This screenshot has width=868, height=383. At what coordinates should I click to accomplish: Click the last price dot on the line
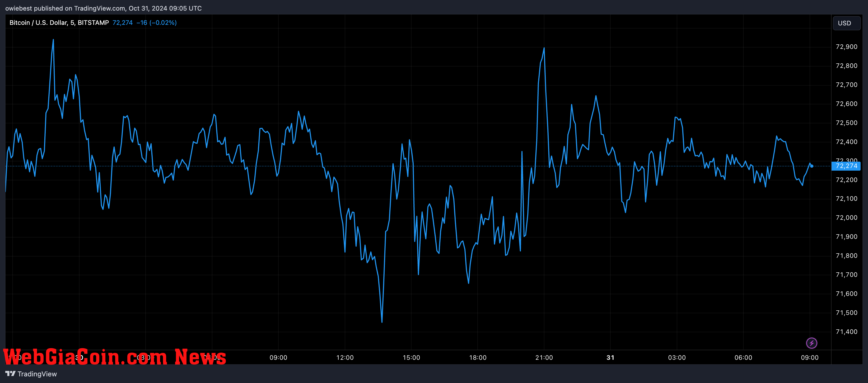pos(812,166)
